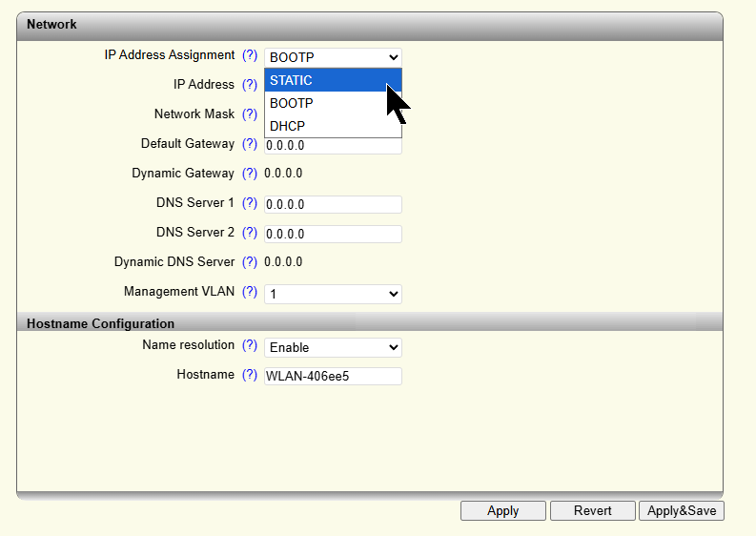Click the (?) help beside IP Address
Viewport: 756px width, 536px height.
(250, 85)
